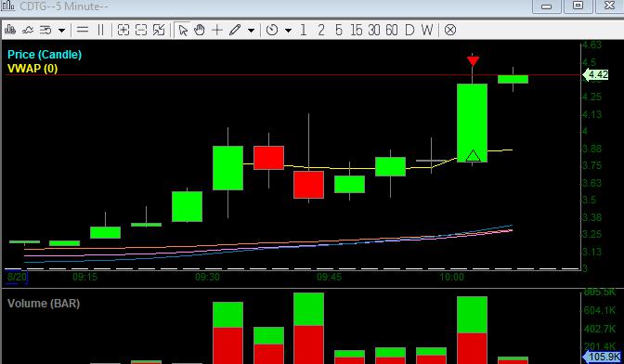Click the 8/20 date label

point(17,277)
